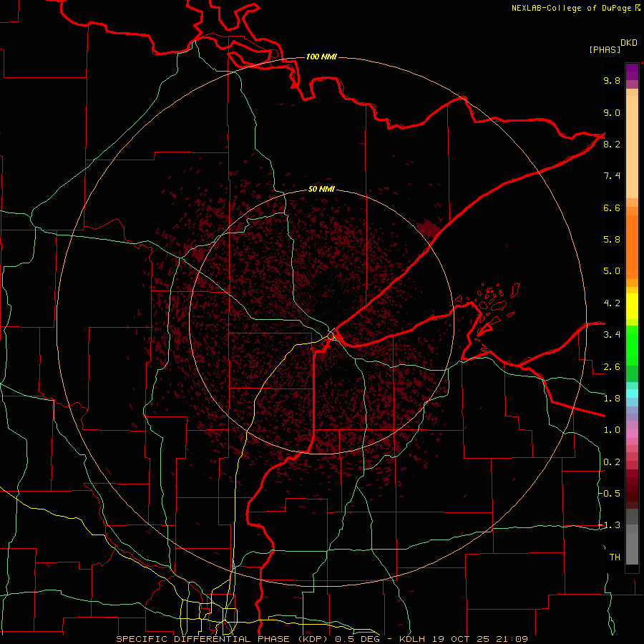Click the DKD label above the color bar
The width and height of the screenshot is (644, 644).
pyautogui.click(x=629, y=43)
